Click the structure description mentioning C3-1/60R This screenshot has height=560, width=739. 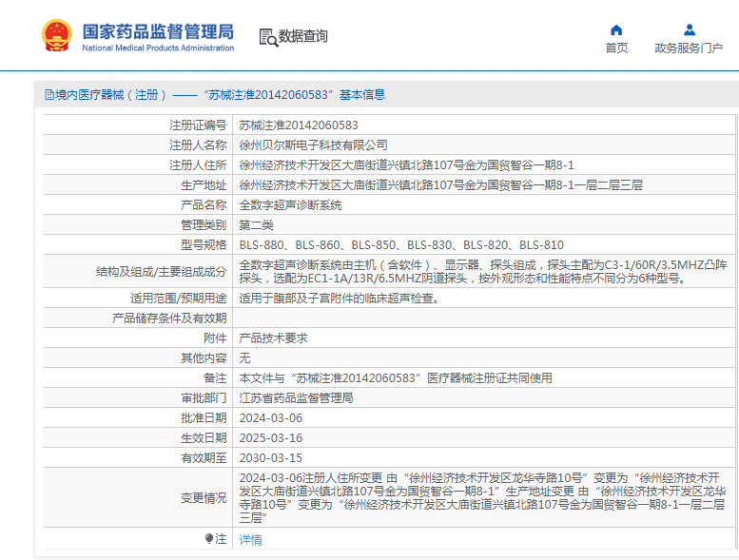483,272
